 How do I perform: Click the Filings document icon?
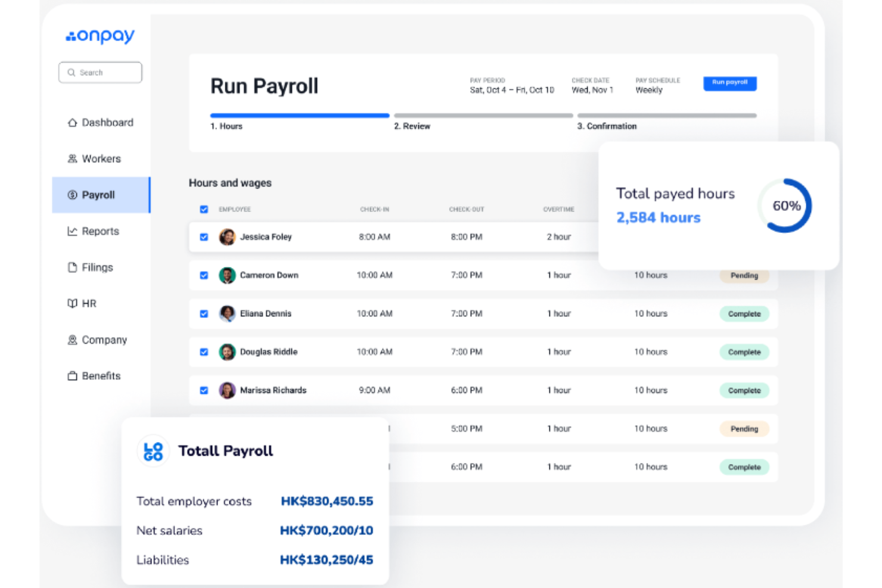(x=72, y=267)
